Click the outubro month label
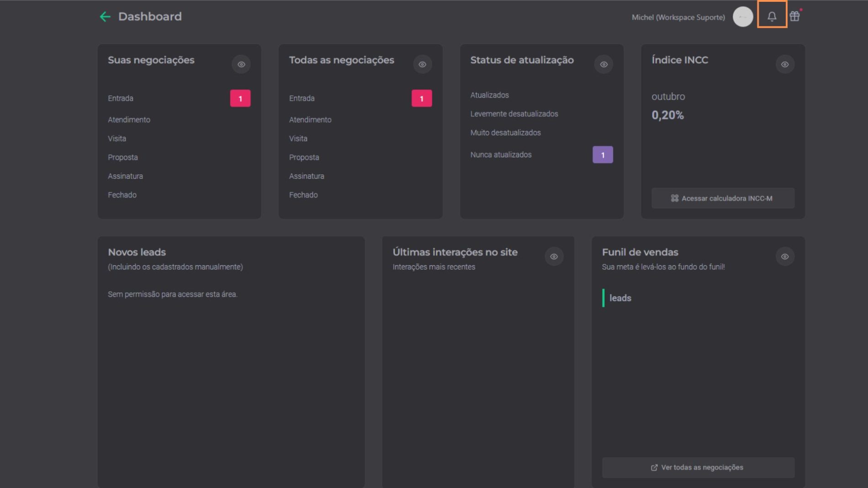Viewport: 868px width, 488px height. tap(668, 97)
